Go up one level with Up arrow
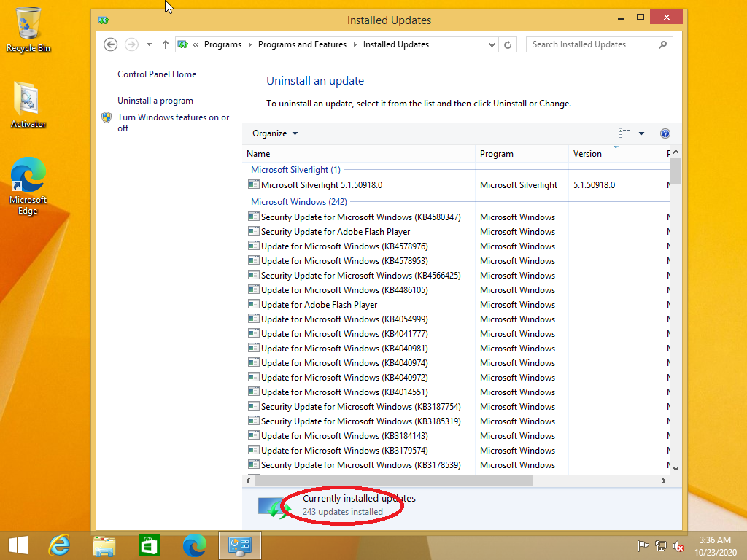This screenshot has width=747, height=560. point(166,44)
